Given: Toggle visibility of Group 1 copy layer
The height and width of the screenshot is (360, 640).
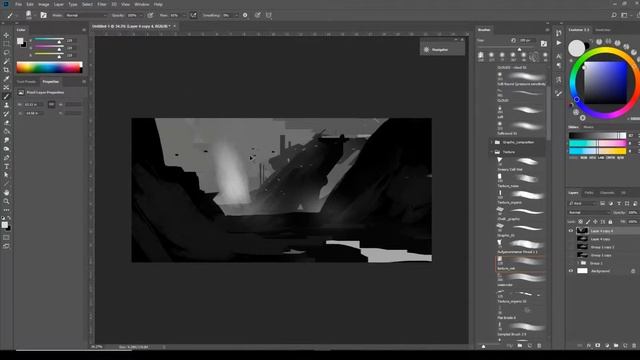Looking at the screenshot, I should point(571,255).
